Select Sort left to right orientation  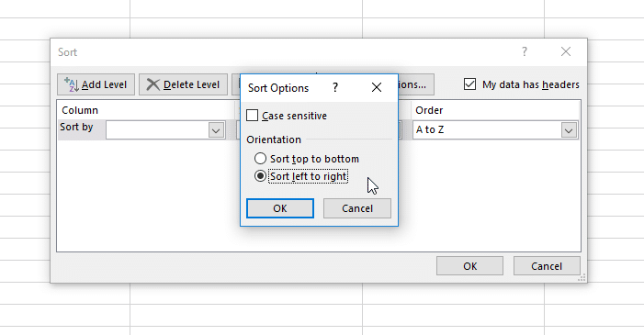click(260, 176)
